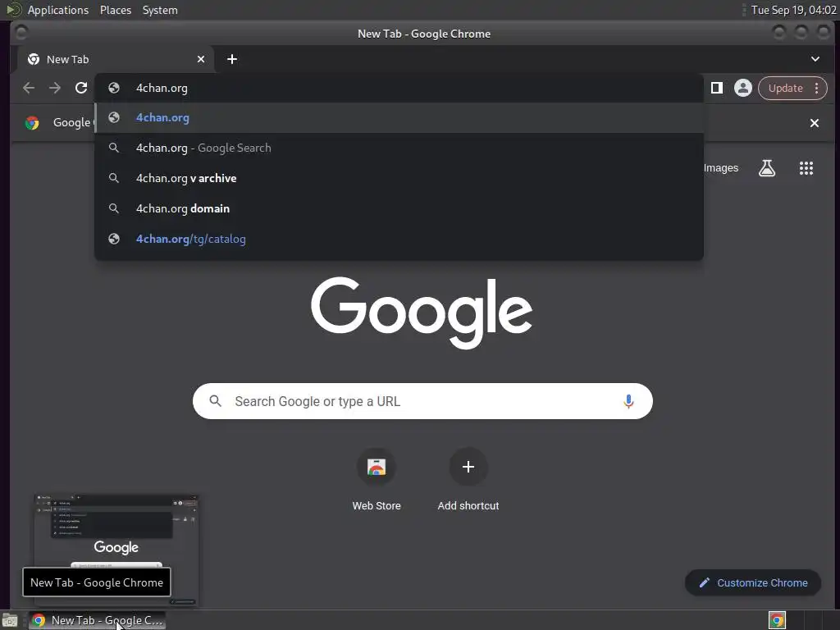Choose the 4chan.org - Google Search suggestion

tap(399, 148)
